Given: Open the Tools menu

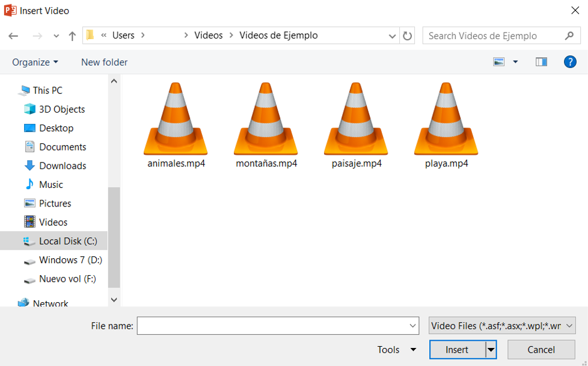Looking at the screenshot, I should click(397, 350).
